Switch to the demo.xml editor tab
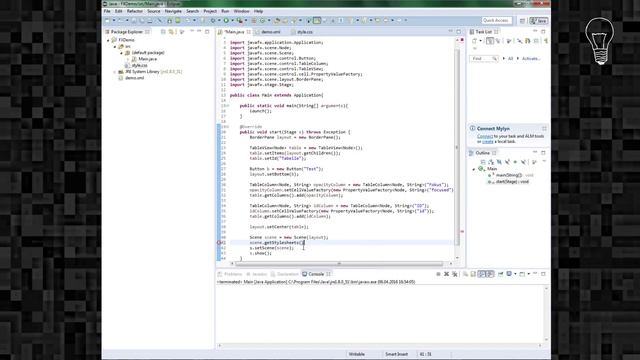This screenshot has width=640, height=360. pyautogui.click(x=271, y=32)
